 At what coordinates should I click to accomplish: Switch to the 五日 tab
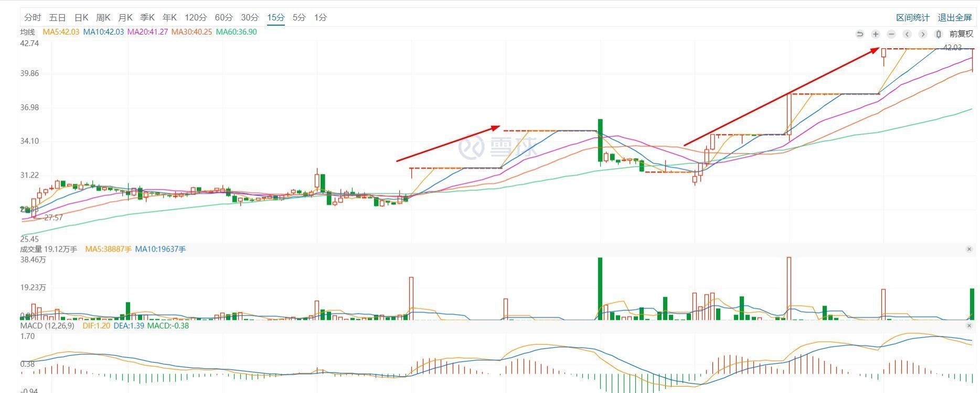pos(58,17)
